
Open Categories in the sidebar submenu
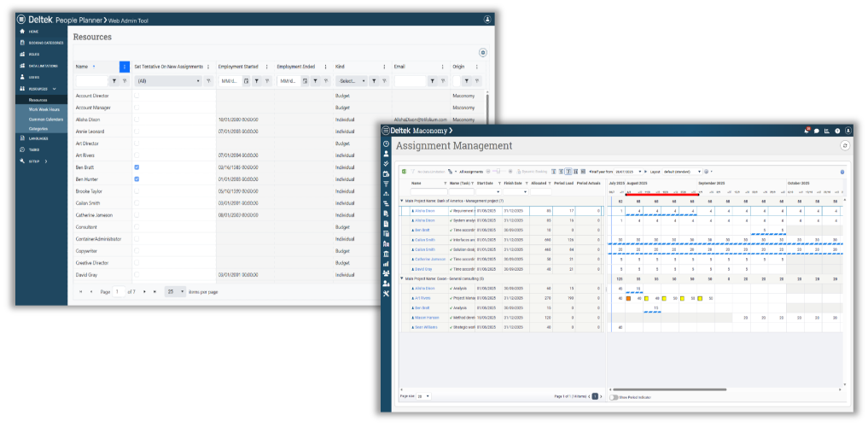point(38,128)
